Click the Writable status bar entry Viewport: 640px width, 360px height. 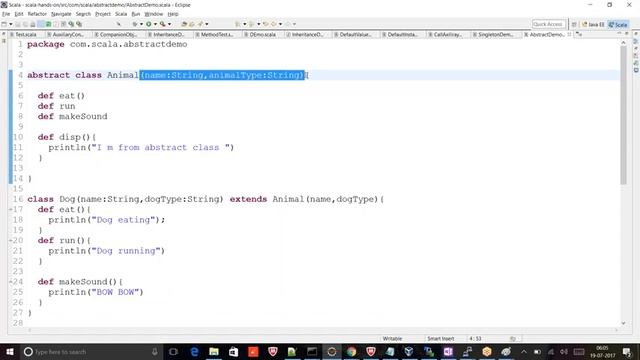[x=392, y=339]
